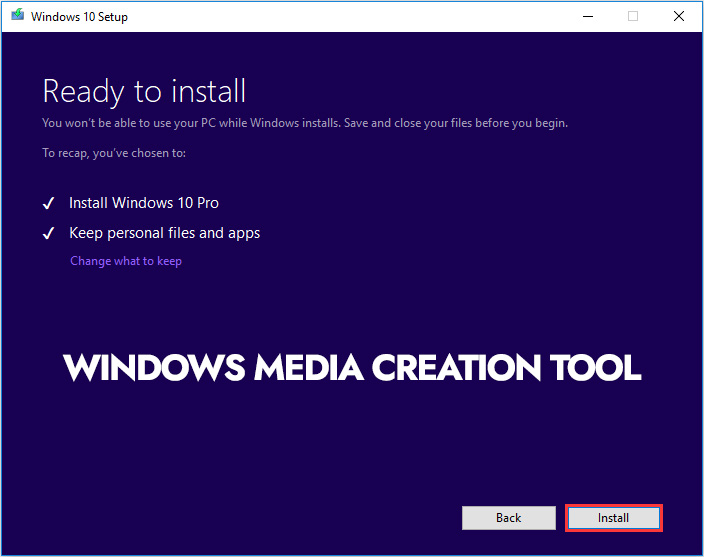Close the Windows 10 Setup window
This screenshot has height=557, width=704.
[679, 16]
